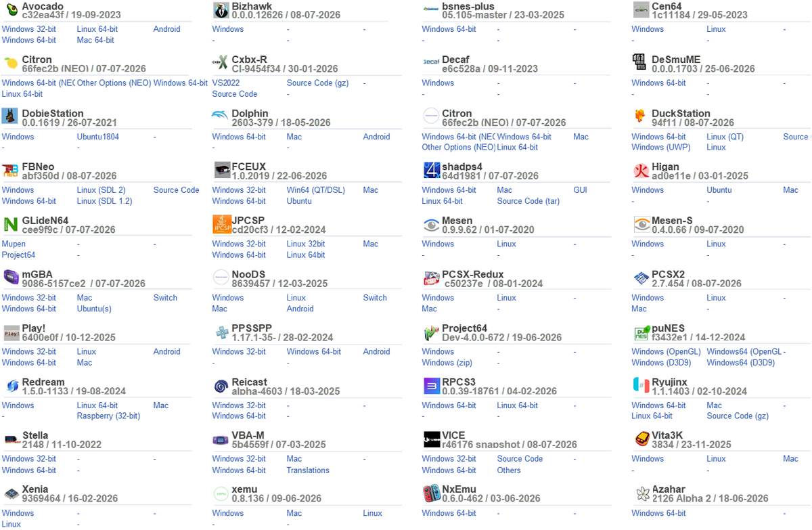Click the RPCS3 icon
This screenshot has height=530, width=812.
(431, 386)
